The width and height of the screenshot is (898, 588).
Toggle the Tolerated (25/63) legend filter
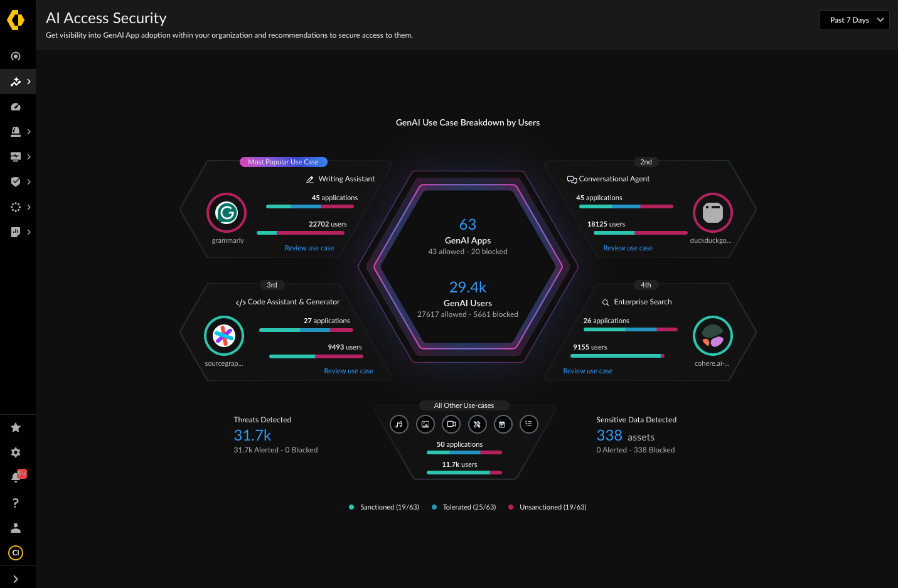[464, 507]
